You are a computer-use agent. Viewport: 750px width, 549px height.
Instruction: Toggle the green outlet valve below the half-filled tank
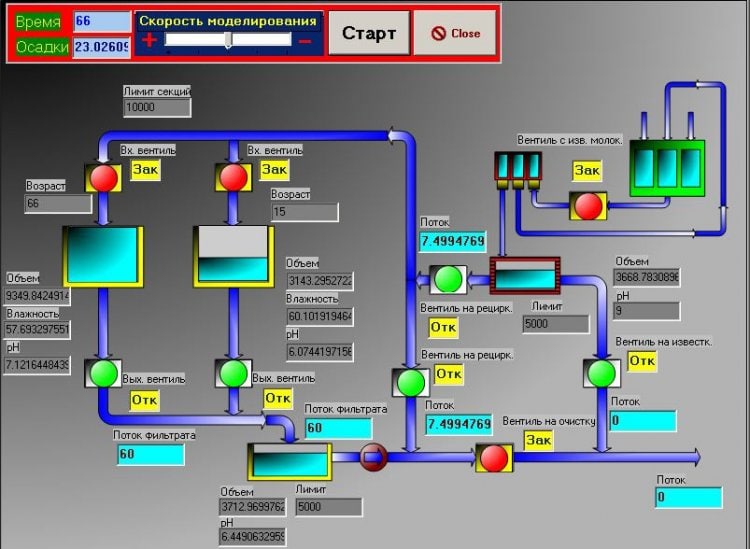(233, 373)
